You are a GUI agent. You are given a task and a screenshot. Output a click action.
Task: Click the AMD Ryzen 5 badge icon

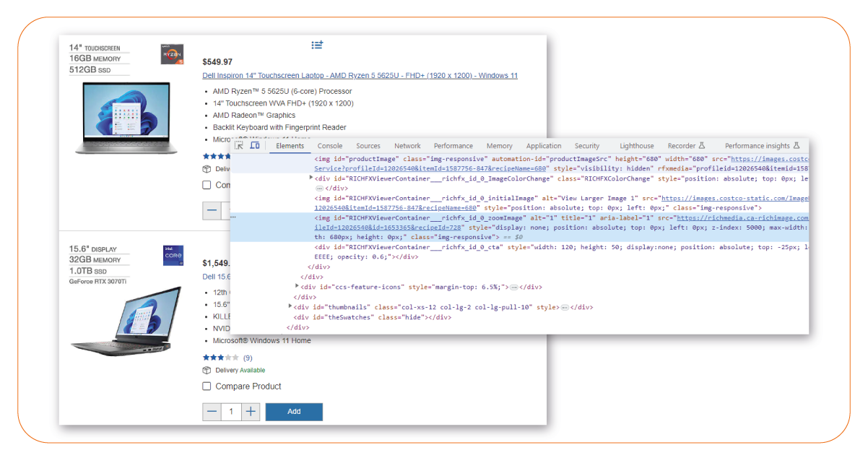click(172, 54)
